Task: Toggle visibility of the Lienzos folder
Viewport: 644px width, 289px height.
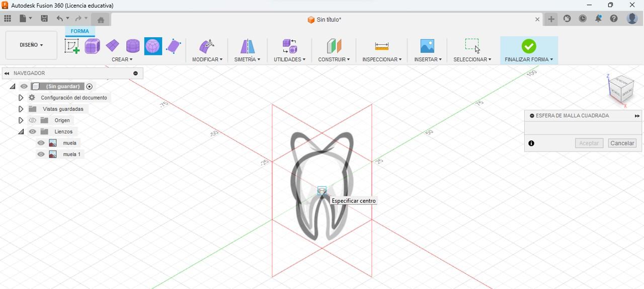Action: 33,131
